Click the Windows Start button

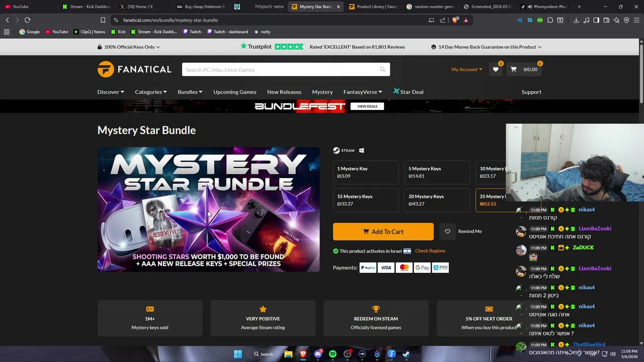tap(237, 354)
